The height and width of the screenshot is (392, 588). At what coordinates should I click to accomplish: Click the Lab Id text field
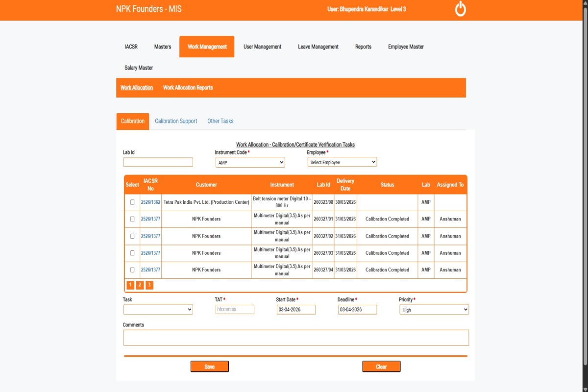pos(158,162)
